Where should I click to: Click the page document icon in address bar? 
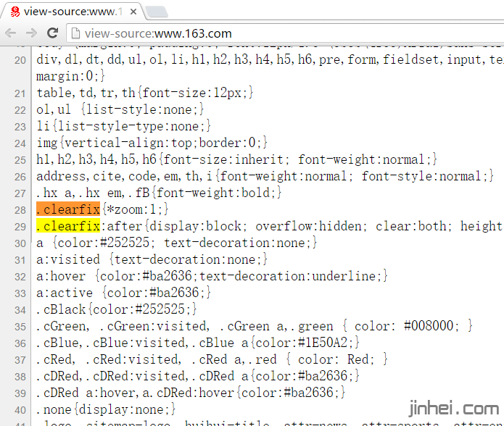coord(75,33)
